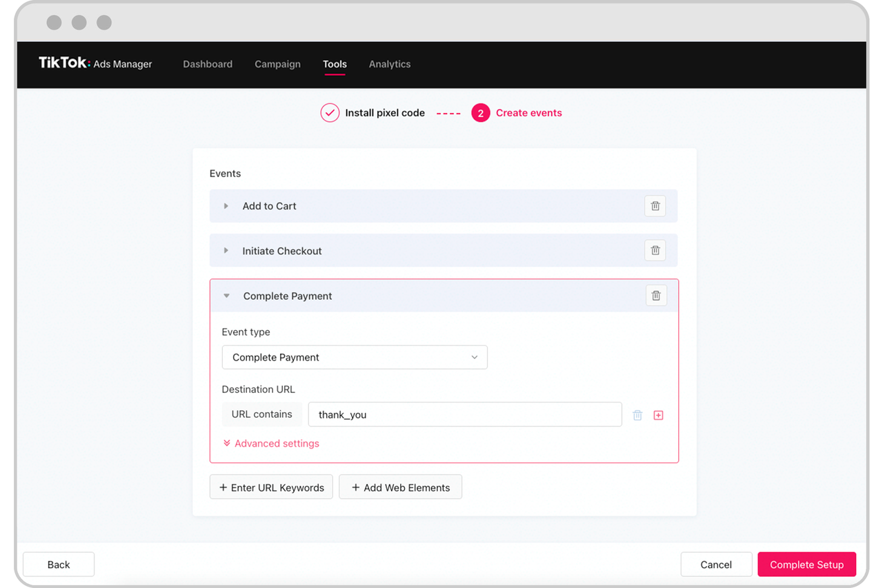883x588 pixels.
Task: Expand the Add to Cart event
Action: (x=226, y=206)
